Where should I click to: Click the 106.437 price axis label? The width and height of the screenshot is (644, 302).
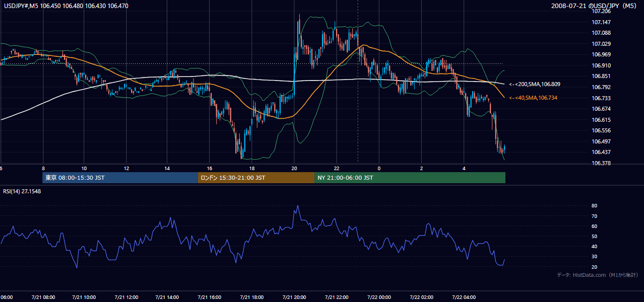click(601, 152)
